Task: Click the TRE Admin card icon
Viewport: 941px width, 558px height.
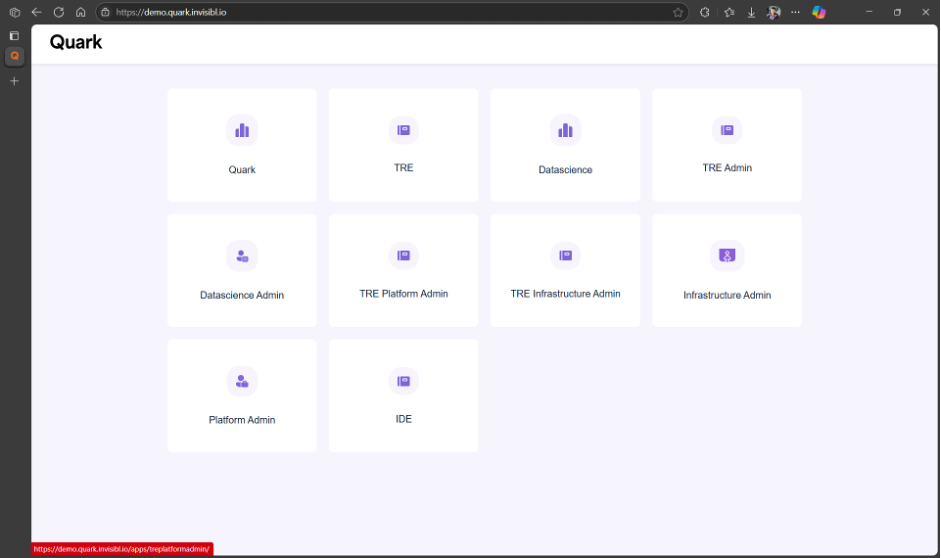Action: [x=727, y=130]
